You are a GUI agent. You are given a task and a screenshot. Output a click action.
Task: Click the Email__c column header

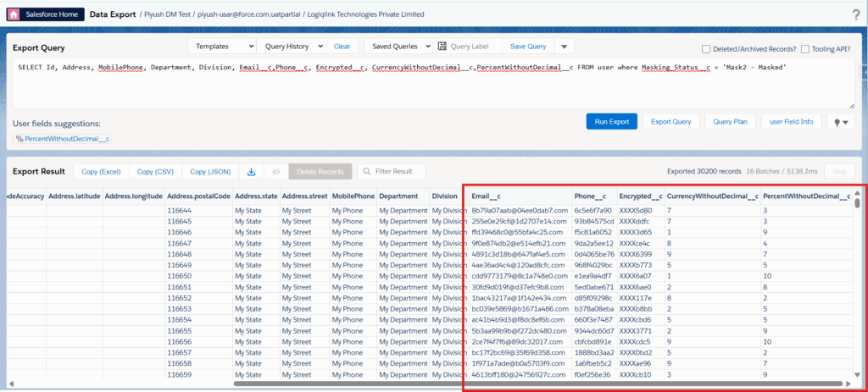pyautogui.click(x=487, y=196)
